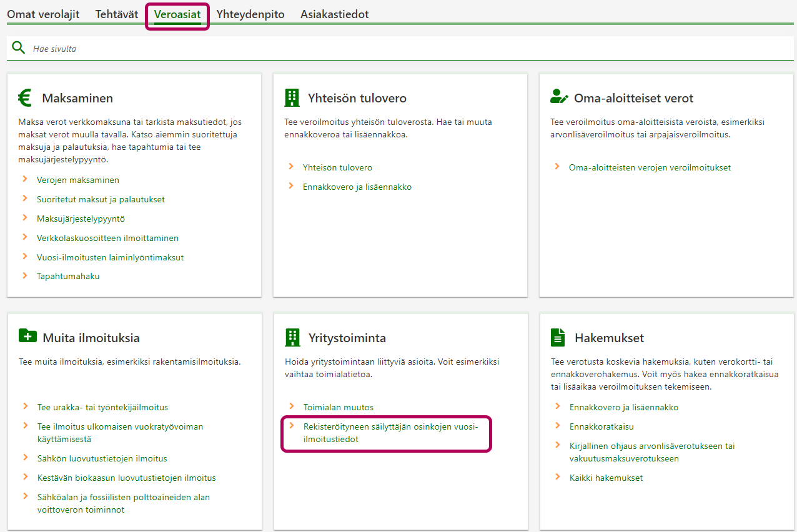Open Sähkön luovutustietojen ilmoitus link
The height and width of the screenshot is (532, 797).
click(102, 458)
